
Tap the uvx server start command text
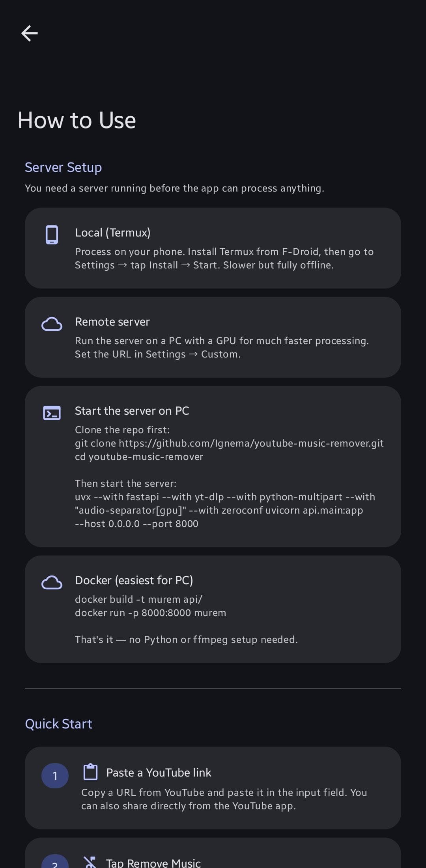click(225, 510)
